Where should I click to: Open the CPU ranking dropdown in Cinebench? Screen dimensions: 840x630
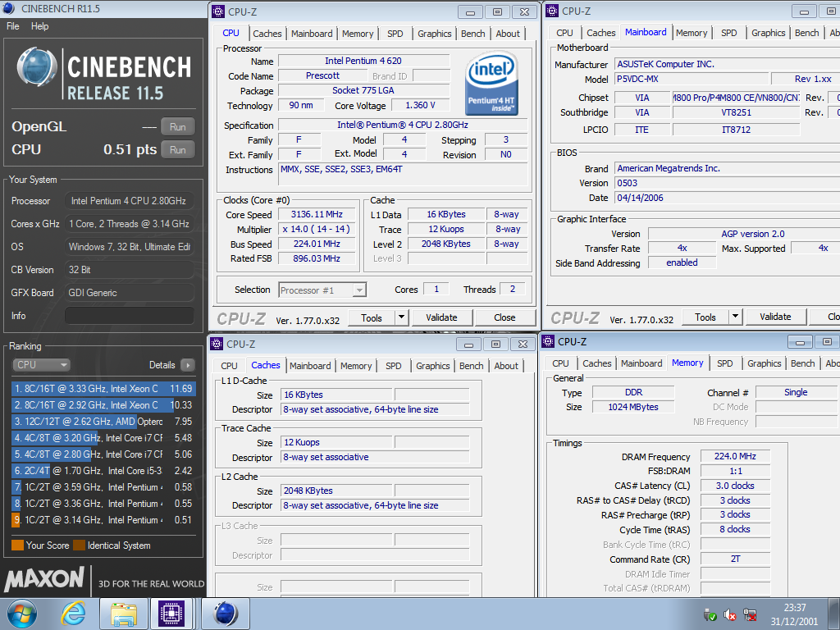point(41,365)
